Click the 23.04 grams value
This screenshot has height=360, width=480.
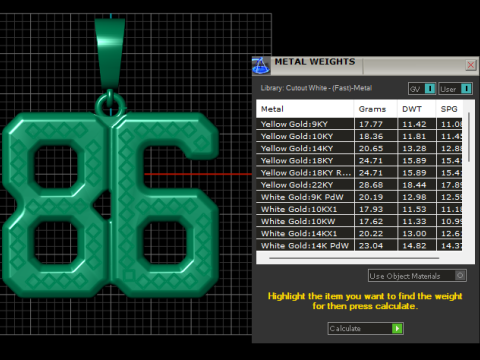point(371,246)
